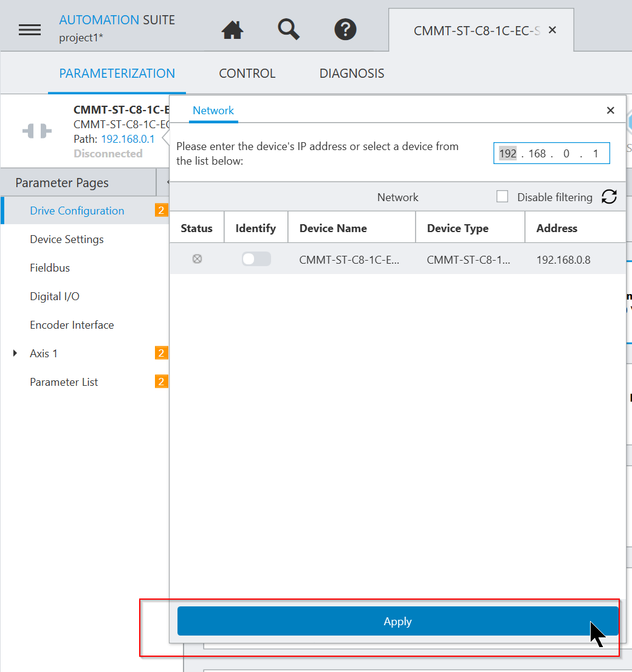Select device name CMMT-ST-C8-1C-E... in list
Screen dimensions: 632x672
click(349, 259)
